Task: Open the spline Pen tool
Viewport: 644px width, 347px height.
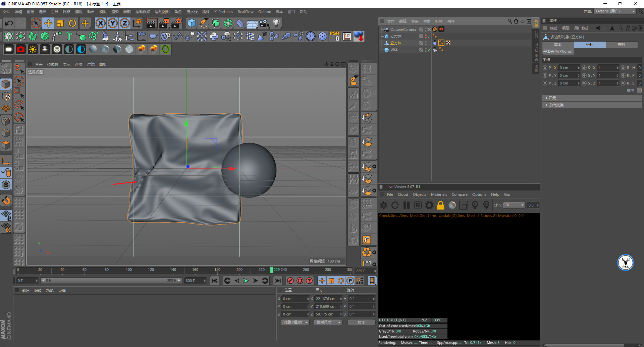Action: [x=204, y=23]
